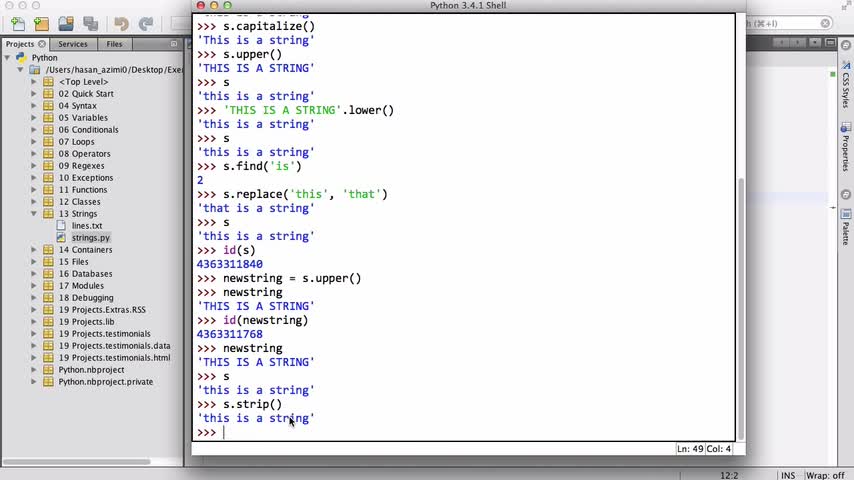Select the 12 Classes tree item
The image size is (854, 480).
point(80,202)
